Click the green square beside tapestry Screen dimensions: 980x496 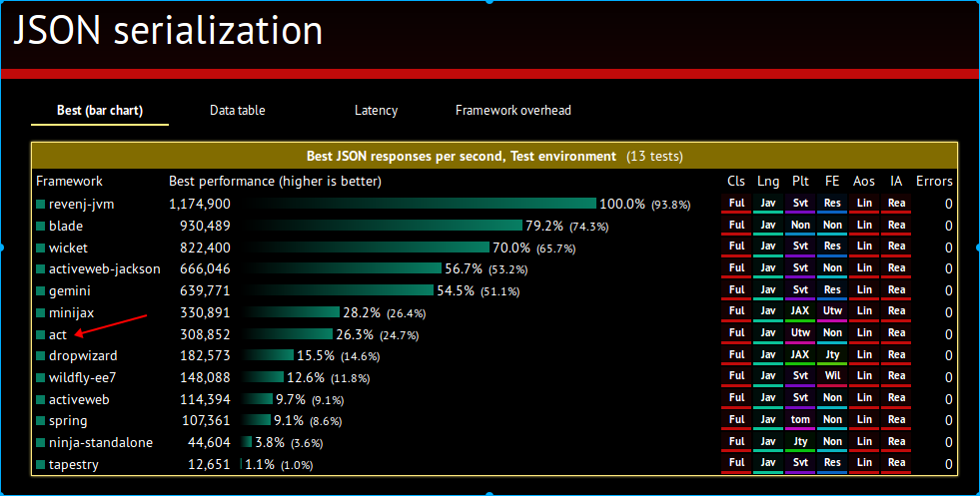click(41, 465)
